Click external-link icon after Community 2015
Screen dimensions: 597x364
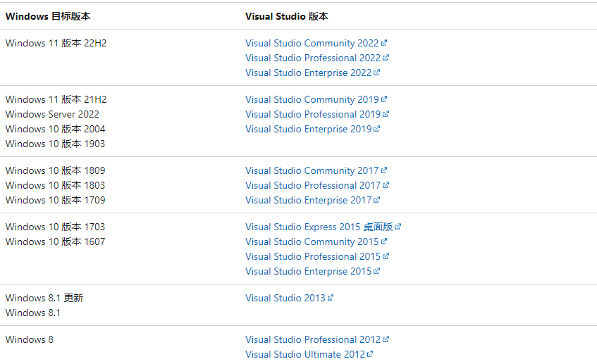tap(383, 241)
